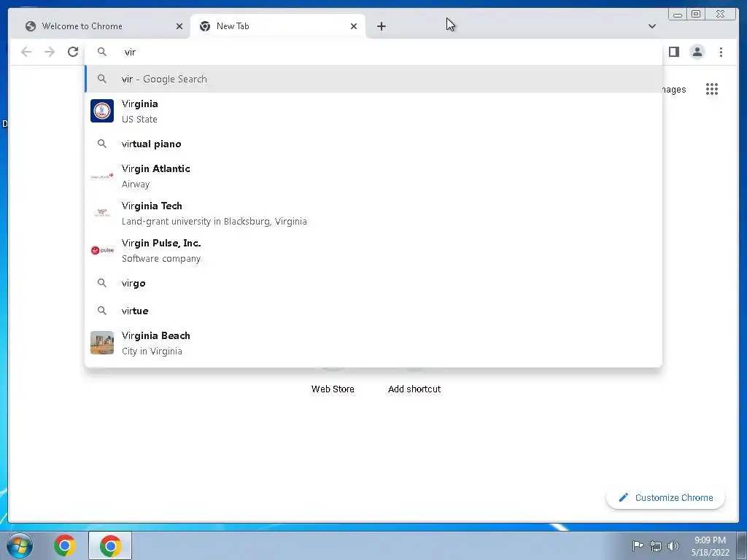Screen dimensions: 747x560
Task: Select the New Tab tab
Action: [278, 26]
